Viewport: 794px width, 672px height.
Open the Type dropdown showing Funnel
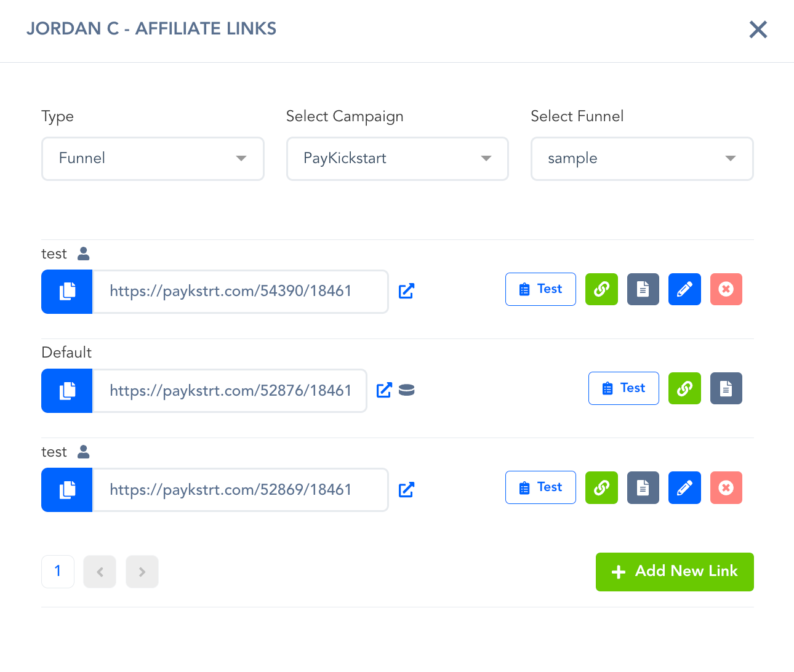(153, 159)
